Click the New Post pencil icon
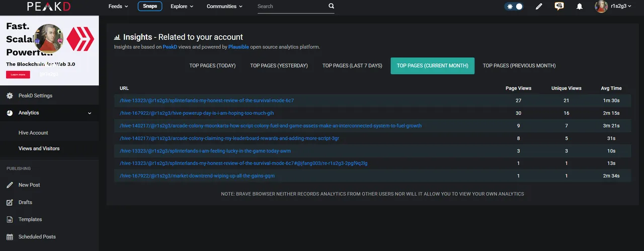 pyautogui.click(x=10, y=185)
